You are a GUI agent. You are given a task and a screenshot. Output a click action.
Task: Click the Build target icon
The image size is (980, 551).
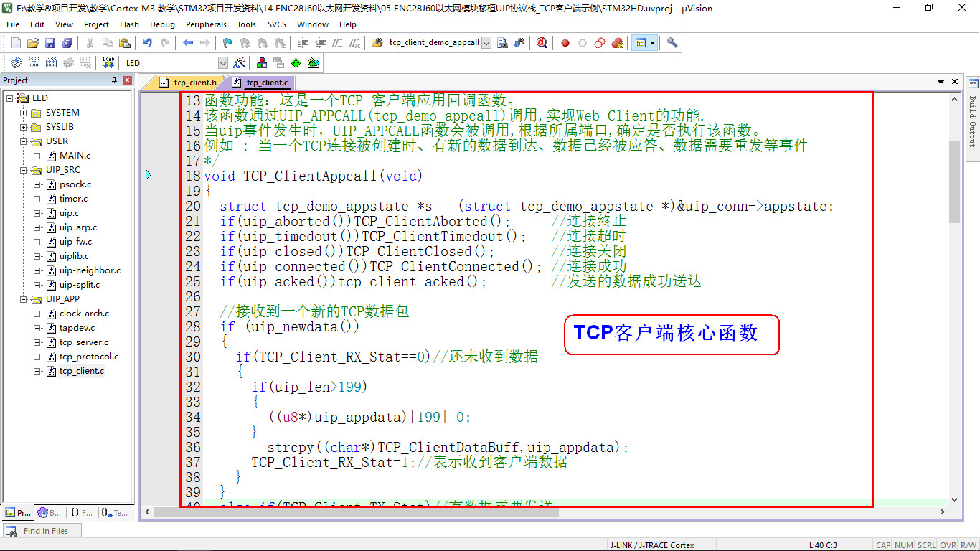pos(33,63)
